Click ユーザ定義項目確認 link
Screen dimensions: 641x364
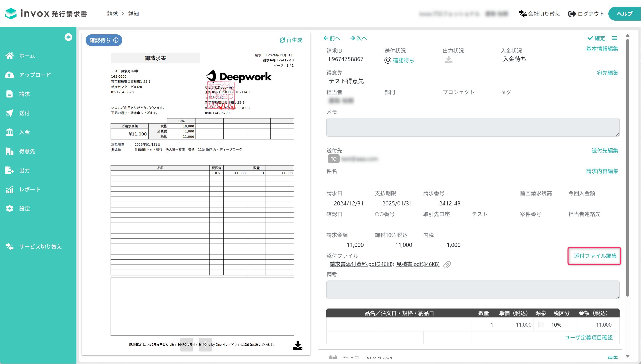point(589,338)
